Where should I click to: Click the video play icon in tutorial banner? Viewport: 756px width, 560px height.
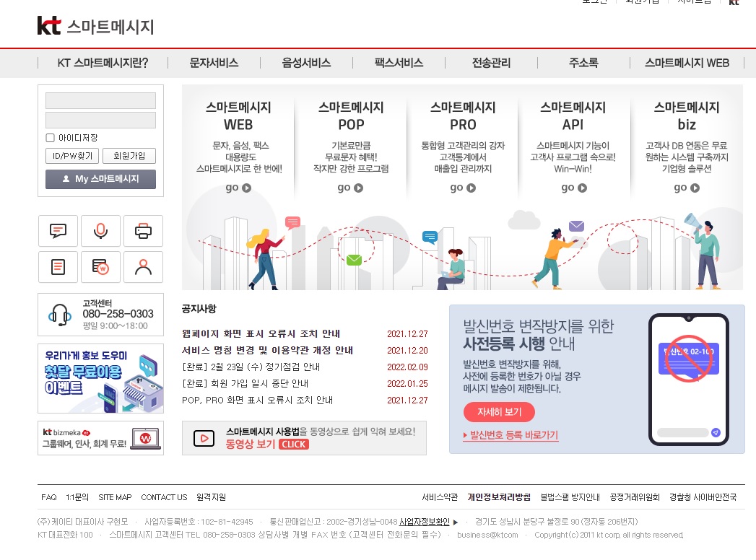(204, 438)
